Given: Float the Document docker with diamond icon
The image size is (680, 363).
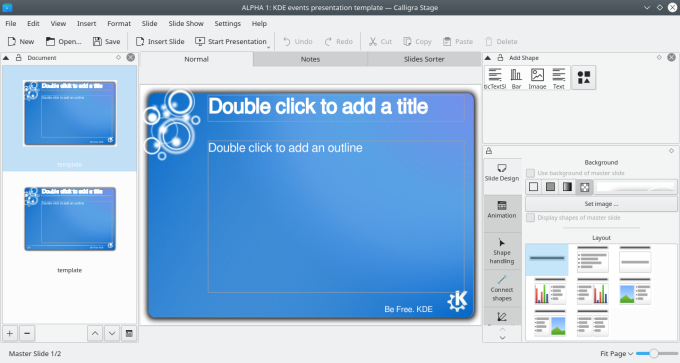Looking at the screenshot, I should [118, 57].
